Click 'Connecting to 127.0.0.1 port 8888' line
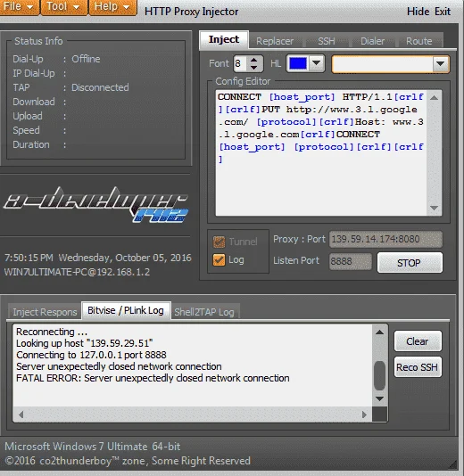Viewport: 464px width, 476px height. point(92,355)
